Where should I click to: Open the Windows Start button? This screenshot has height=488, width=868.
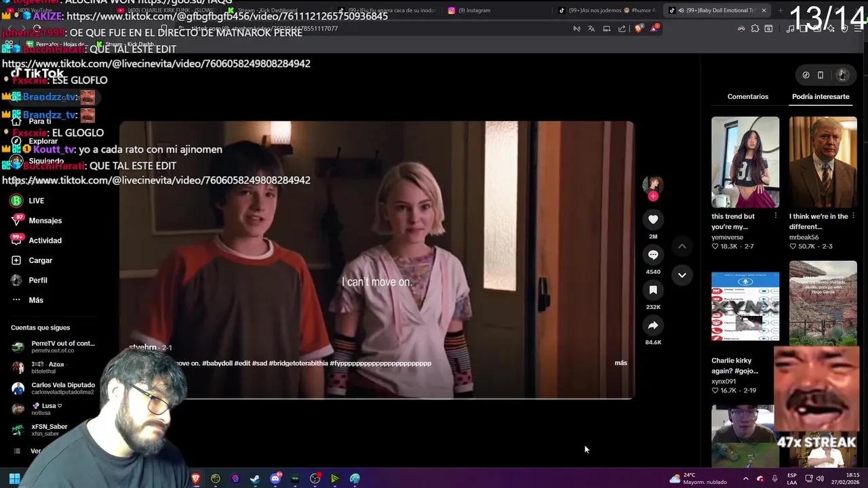(14, 479)
